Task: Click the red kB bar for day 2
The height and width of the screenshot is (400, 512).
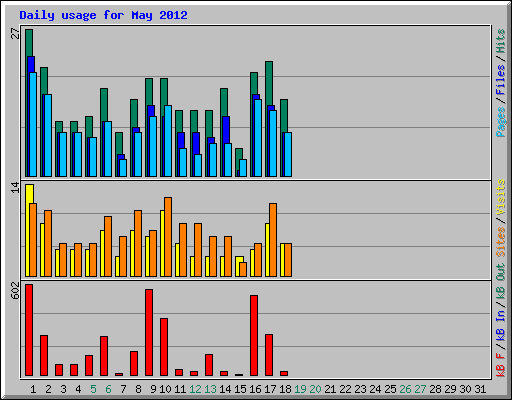Action: pos(44,356)
